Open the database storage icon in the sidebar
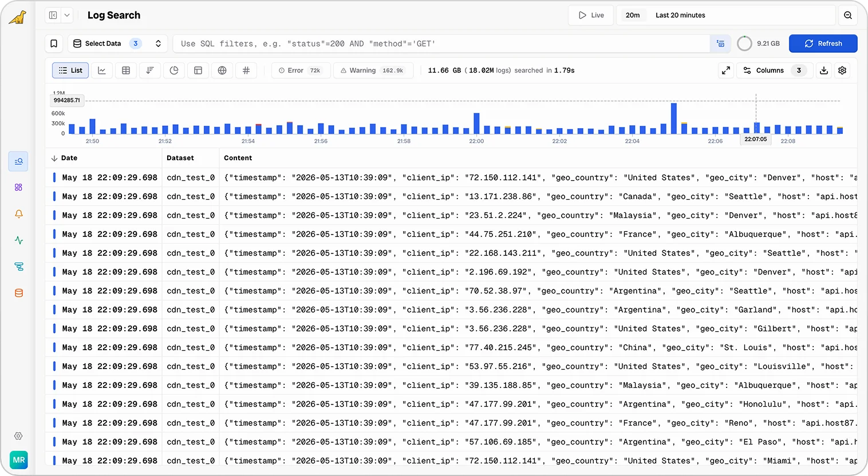This screenshot has width=868, height=476. [18, 293]
